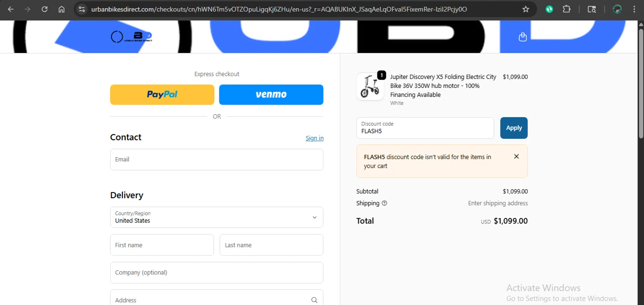Focus the First name field
This screenshot has height=305, width=644.
click(x=162, y=245)
